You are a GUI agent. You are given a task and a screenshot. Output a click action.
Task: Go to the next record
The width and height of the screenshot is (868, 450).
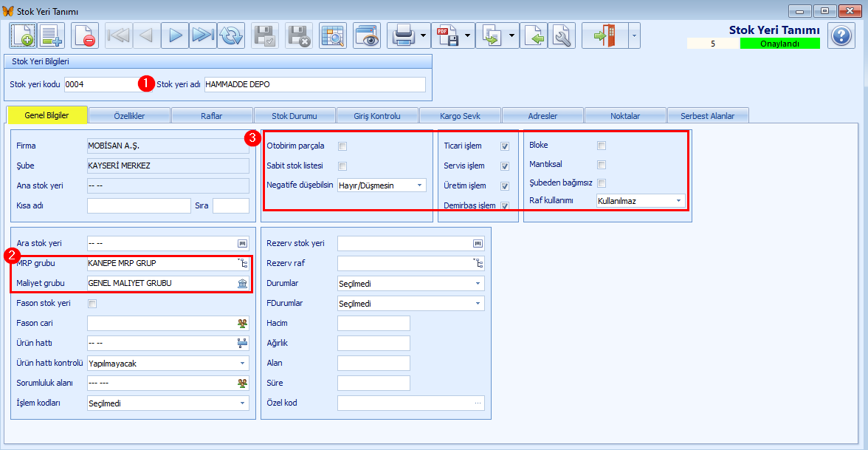point(175,36)
